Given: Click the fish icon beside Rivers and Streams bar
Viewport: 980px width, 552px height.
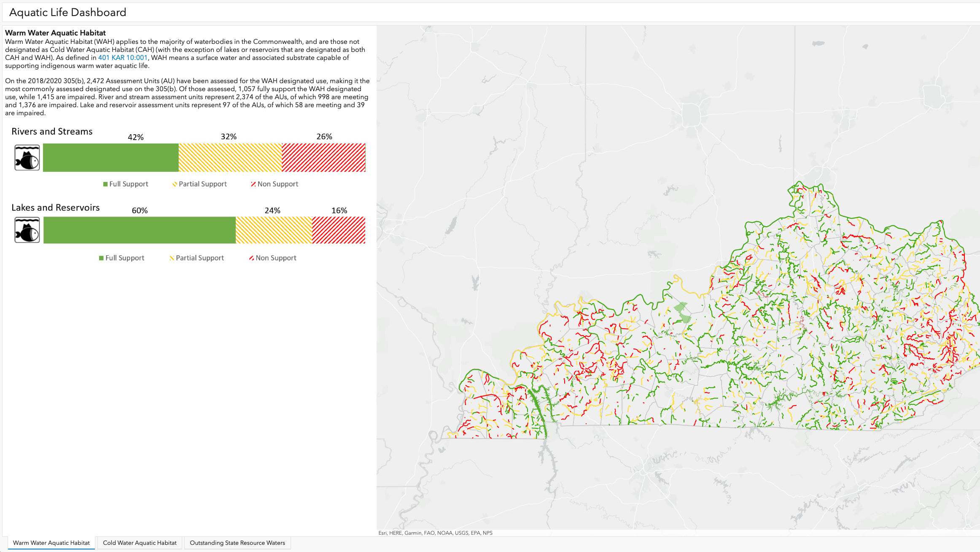Looking at the screenshot, I should (x=27, y=158).
